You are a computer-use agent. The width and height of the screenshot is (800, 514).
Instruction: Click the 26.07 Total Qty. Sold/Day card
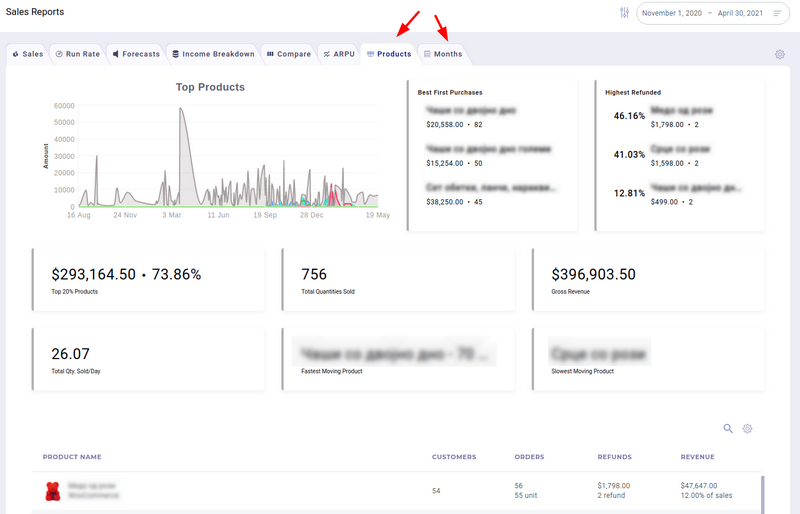click(x=148, y=359)
